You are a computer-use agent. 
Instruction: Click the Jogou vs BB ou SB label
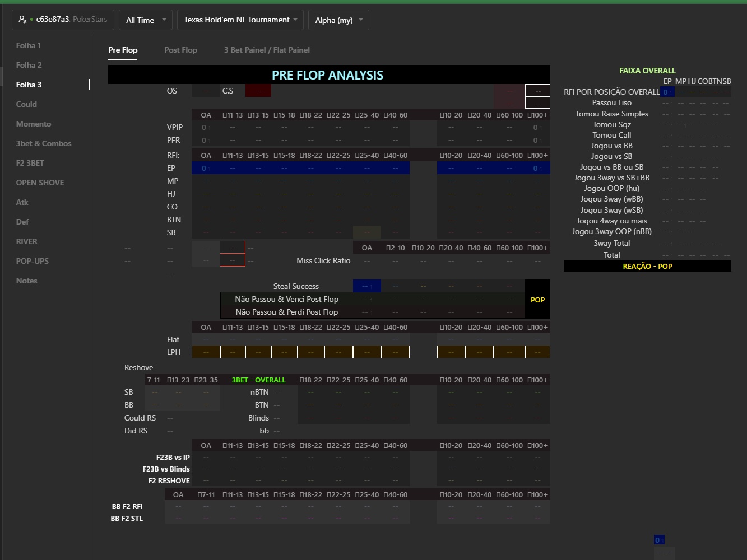tap(612, 167)
